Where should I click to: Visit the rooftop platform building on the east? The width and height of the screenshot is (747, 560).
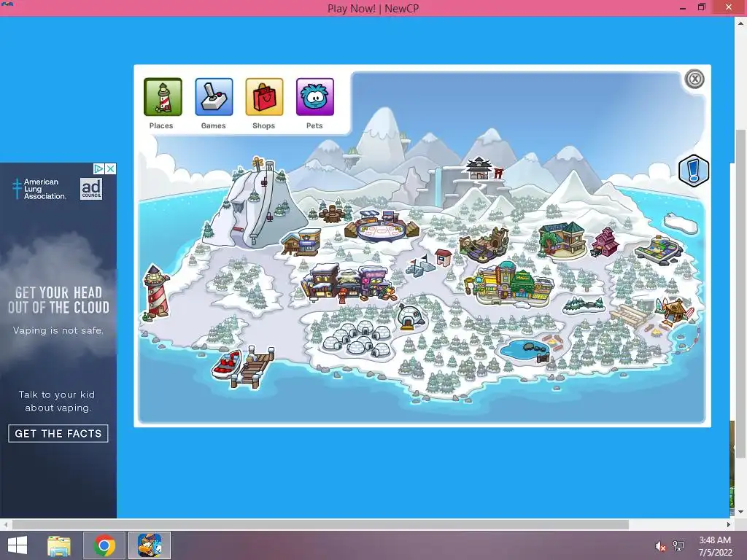pyautogui.click(x=659, y=248)
